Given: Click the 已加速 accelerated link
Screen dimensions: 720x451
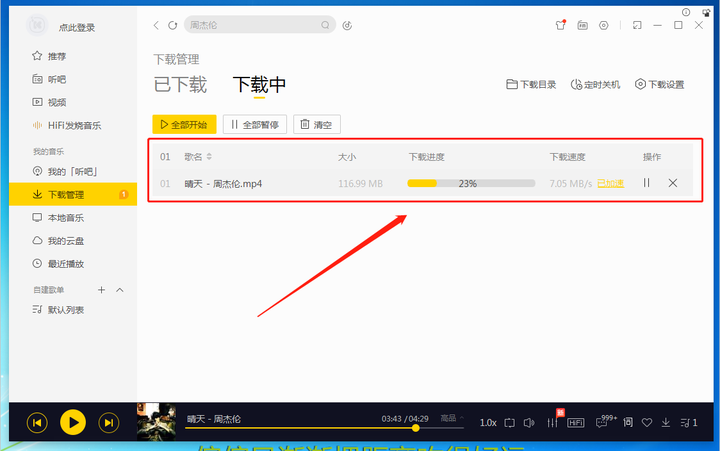Looking at the screenshot, I should (x=610, y=184).
